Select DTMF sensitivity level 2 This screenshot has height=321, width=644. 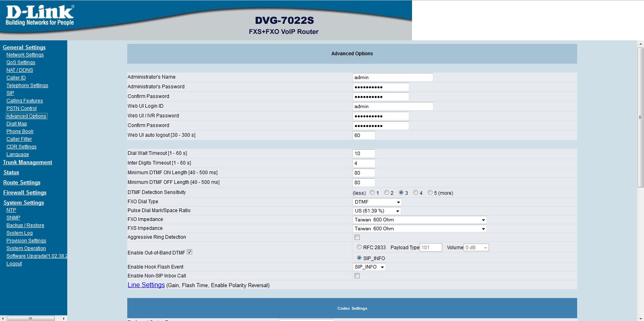point(387,193)
